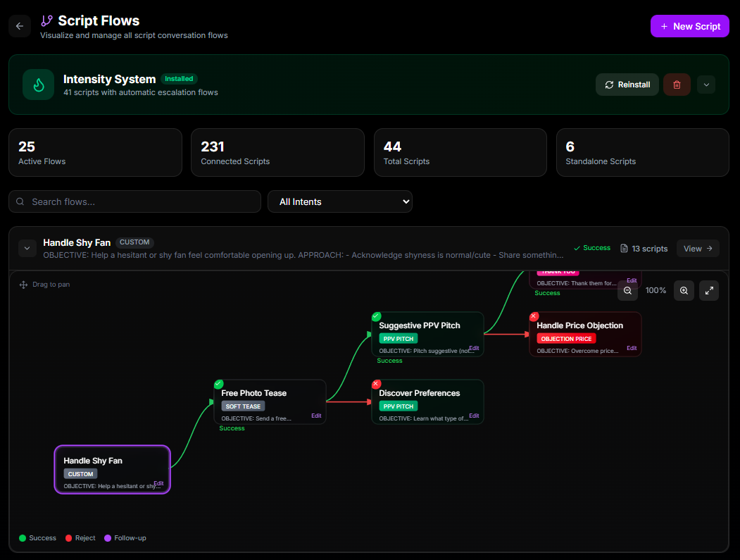740x560 pixels.
Task: Open the chevron menu next to the delete button
Action: [x=706, y=85]
